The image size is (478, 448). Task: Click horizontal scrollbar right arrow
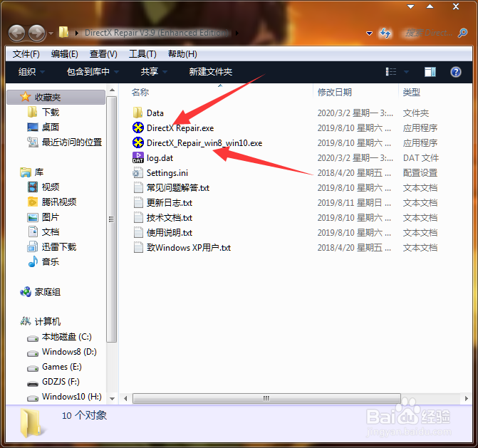pyautogui.click(x=467, y=398)
